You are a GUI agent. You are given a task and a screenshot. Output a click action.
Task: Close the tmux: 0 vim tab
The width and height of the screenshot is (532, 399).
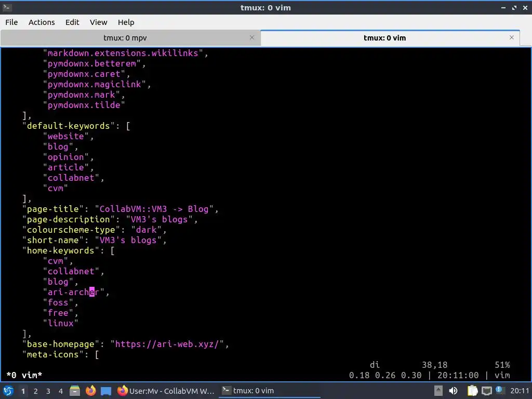pos(512,37)
